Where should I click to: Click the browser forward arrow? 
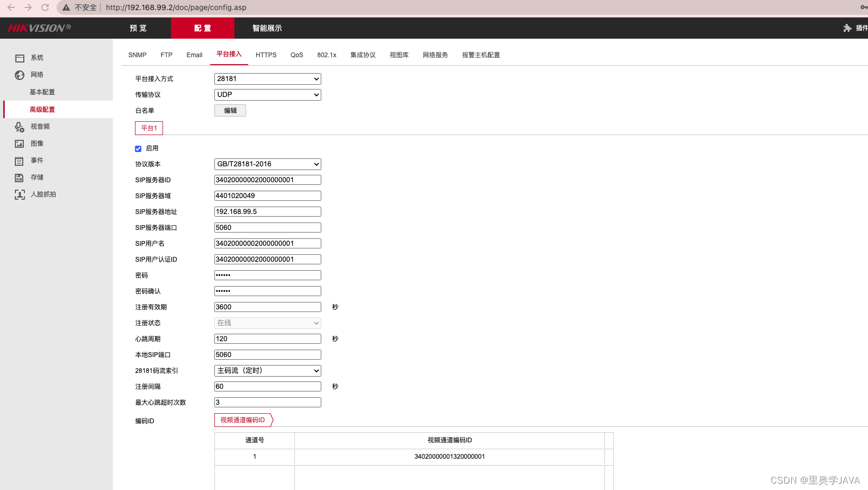[28, 7]
